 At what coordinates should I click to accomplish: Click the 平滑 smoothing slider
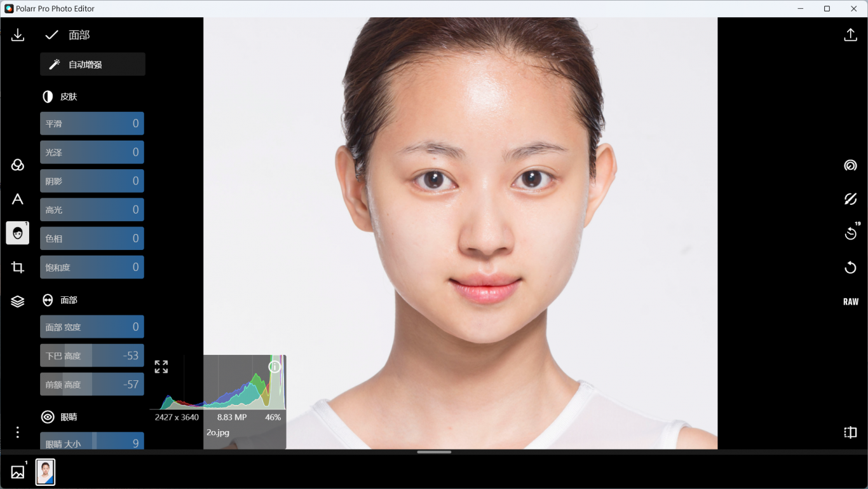92,123
